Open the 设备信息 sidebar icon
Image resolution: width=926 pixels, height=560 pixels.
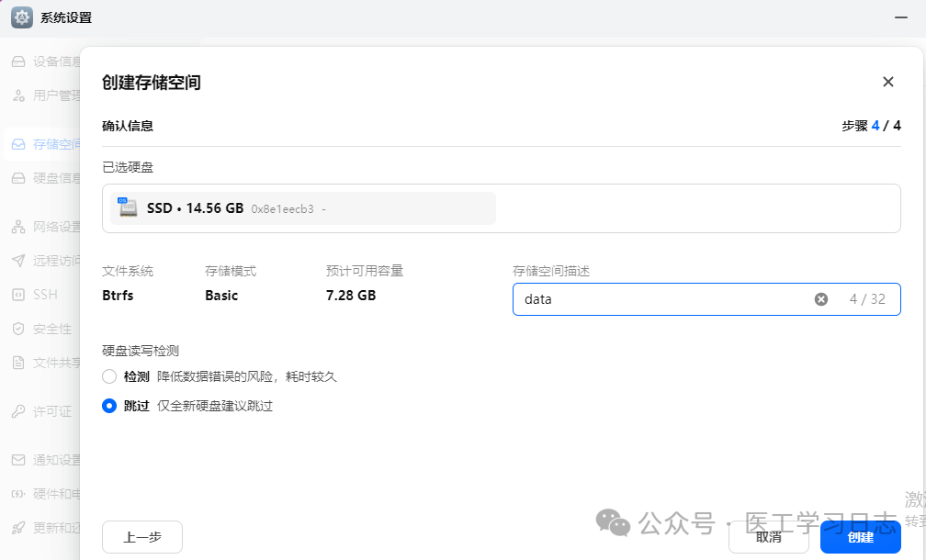tap(20, 62)
